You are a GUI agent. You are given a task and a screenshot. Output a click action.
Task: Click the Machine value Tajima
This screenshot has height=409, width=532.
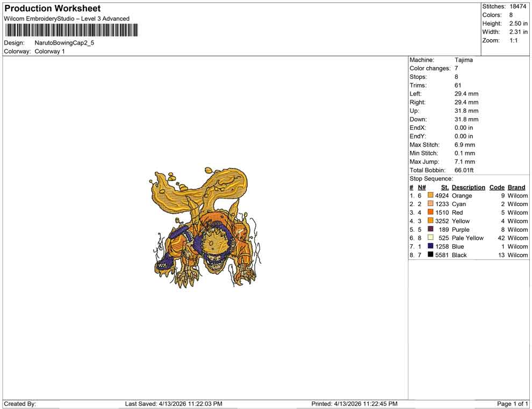pos(463,60)
